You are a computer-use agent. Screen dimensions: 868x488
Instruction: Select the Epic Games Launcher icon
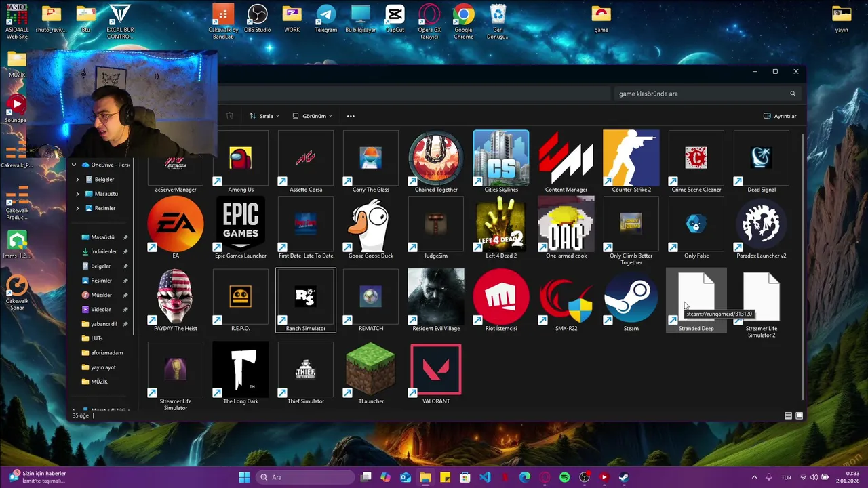241,224
